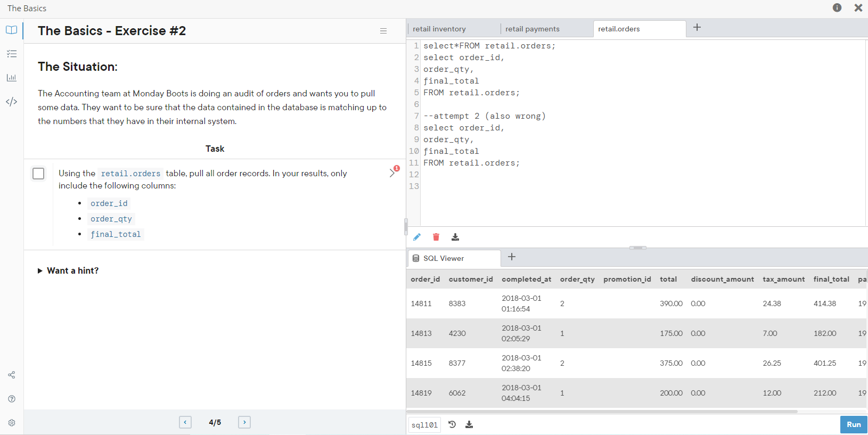Click the info icon in title bar
Image resolution: width=868 pixels, height=435 pixels.
[x=837, y=7]
